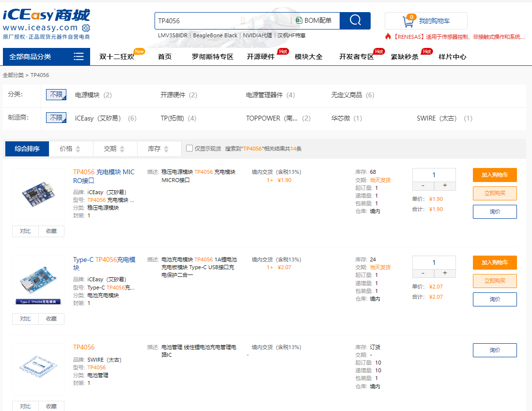Open TP4056 充电模块 MICRO接口 thumbnail
Viewport: 532px width, 411px height.
[x=38, y=194]
